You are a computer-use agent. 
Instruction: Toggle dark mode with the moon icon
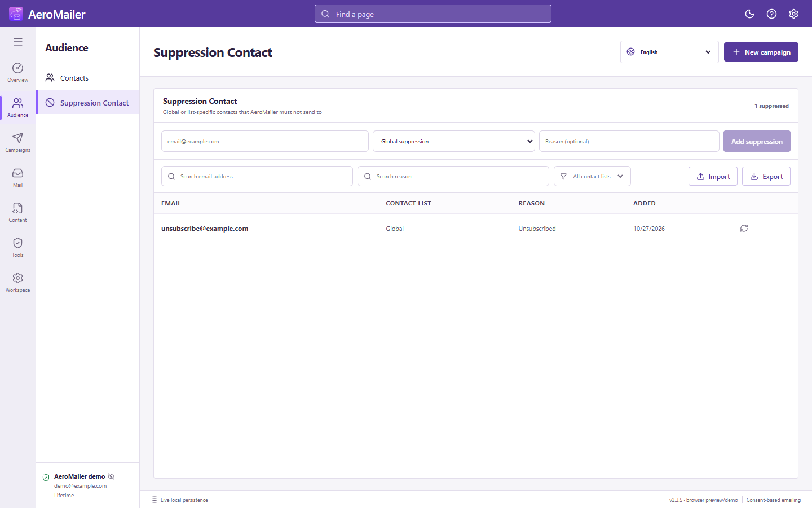click(749, 14)
